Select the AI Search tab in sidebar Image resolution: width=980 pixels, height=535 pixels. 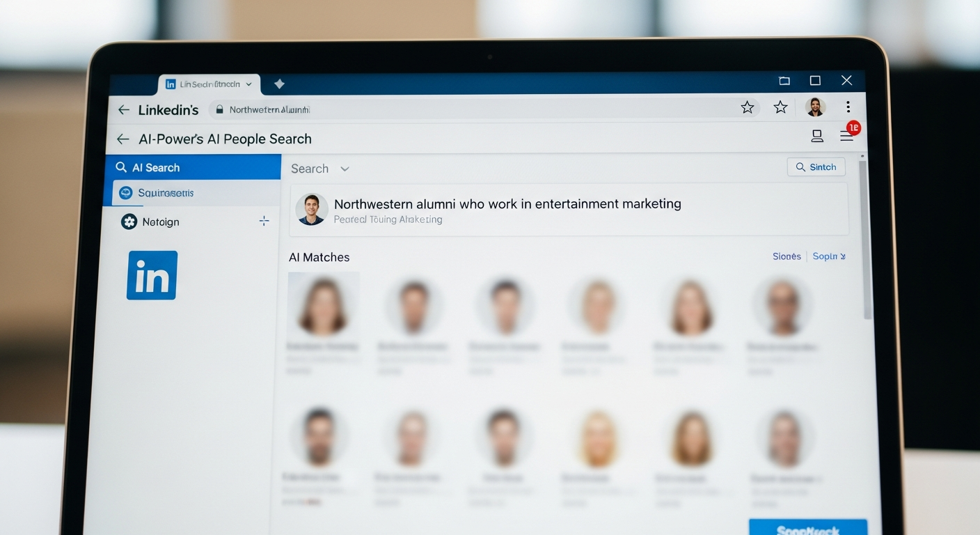point(192,167)
